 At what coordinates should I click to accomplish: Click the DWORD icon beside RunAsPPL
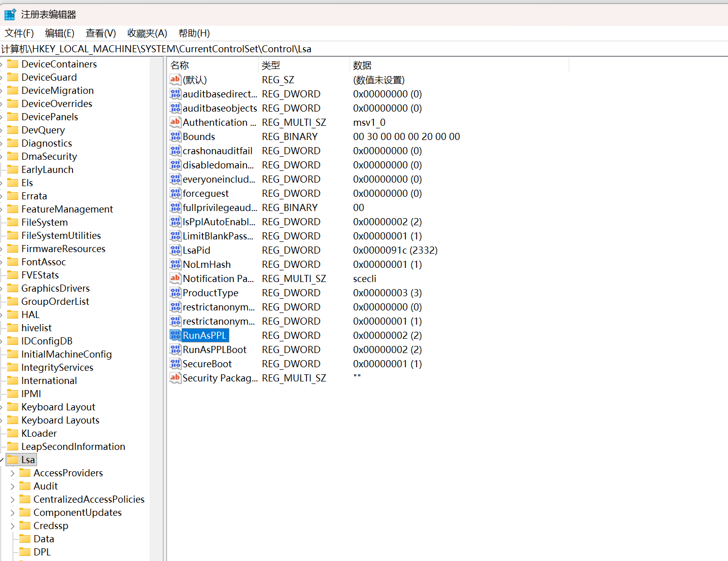(175, 335)
